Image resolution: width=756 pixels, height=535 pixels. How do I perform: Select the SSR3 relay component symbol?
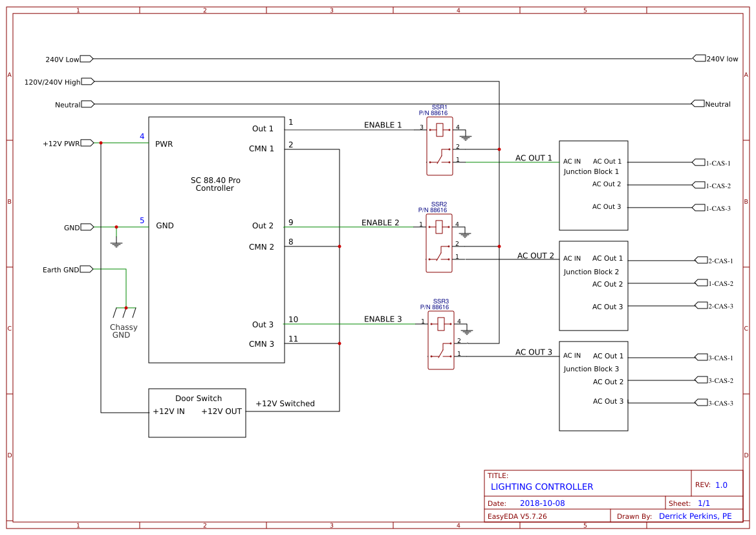pyautogui.click(x=441, y=340)
